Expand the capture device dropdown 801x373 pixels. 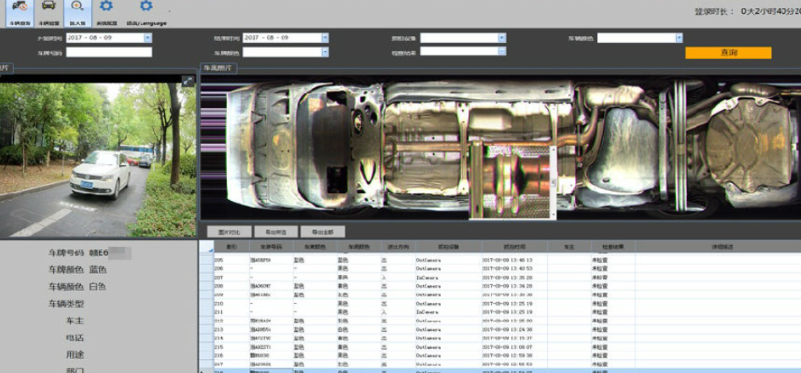point(502,38)
